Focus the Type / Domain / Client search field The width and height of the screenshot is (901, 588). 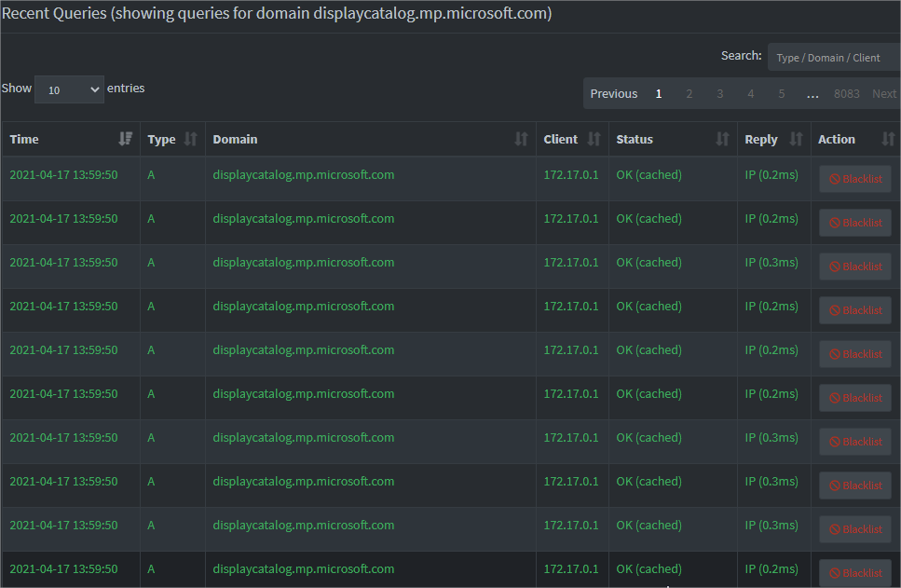coord(834,58)
